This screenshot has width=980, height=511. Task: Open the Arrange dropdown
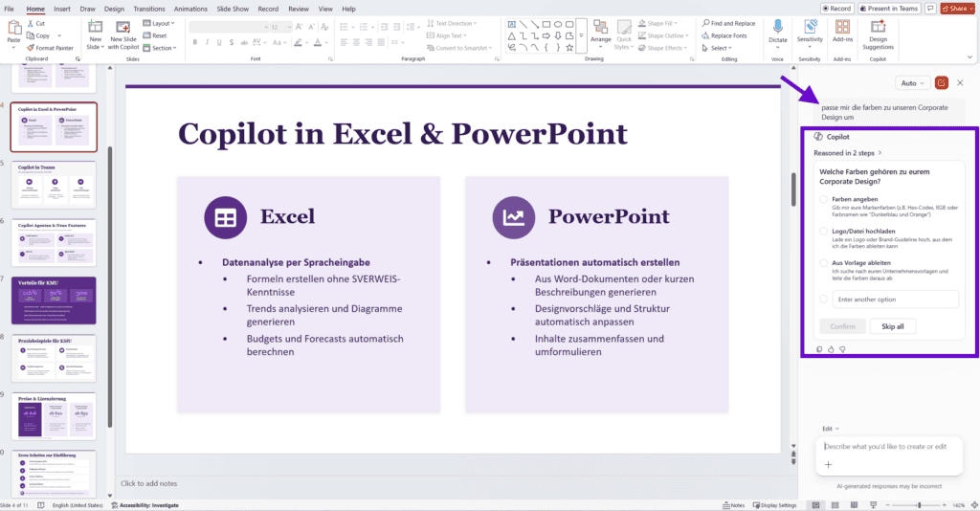click(x=601, y=33)
